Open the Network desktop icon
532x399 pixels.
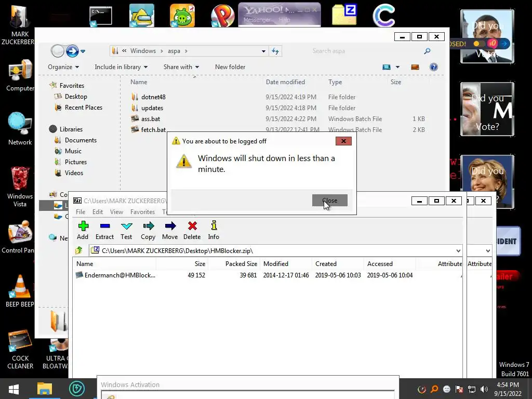pyautogui.click(x=20, y=129)
